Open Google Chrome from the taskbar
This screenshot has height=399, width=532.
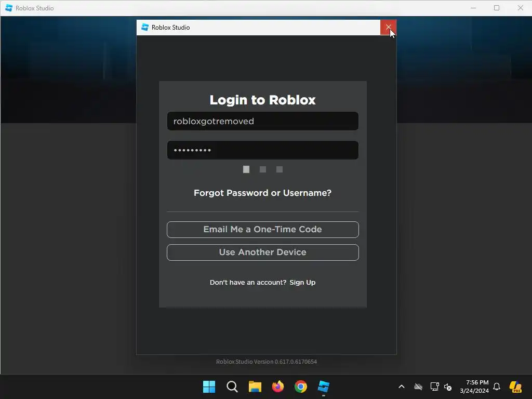pyautogui.click(x=301, y=387)
